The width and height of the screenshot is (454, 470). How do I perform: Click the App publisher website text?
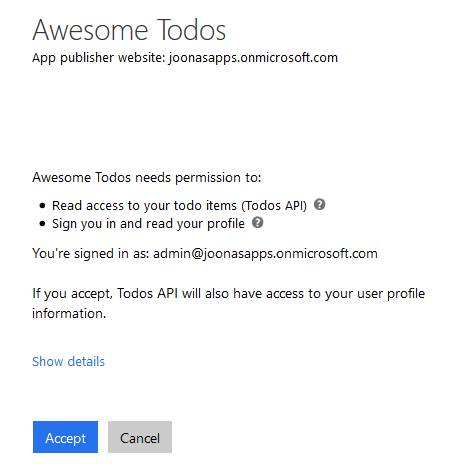[x=185, y=58]
